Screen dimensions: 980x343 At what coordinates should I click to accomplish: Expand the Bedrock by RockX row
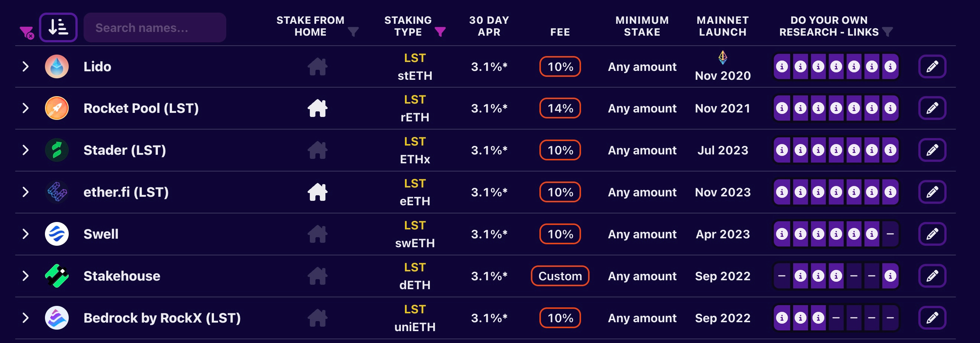tap(26, 317)
